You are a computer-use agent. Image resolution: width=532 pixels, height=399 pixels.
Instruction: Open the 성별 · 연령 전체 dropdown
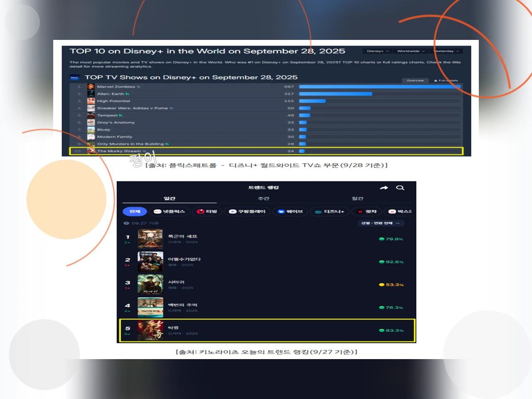tap(381, 223)
